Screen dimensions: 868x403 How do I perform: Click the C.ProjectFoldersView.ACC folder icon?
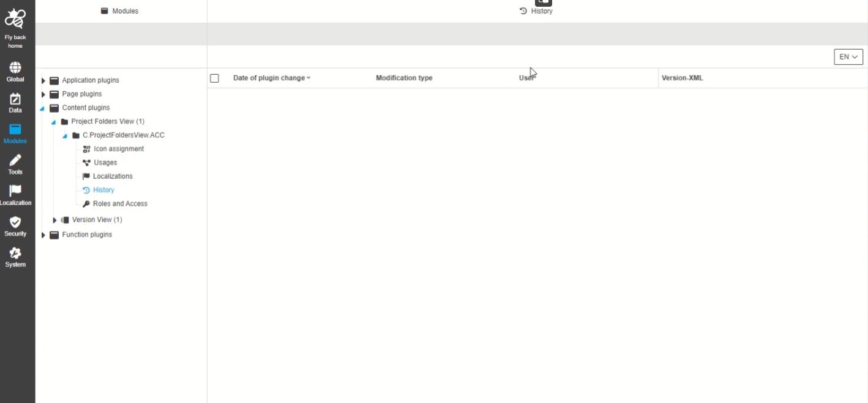point(76,135)
